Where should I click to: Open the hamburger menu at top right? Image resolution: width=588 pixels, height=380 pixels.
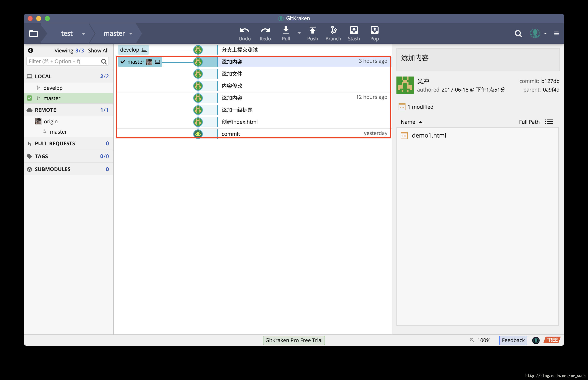[556, 34]
